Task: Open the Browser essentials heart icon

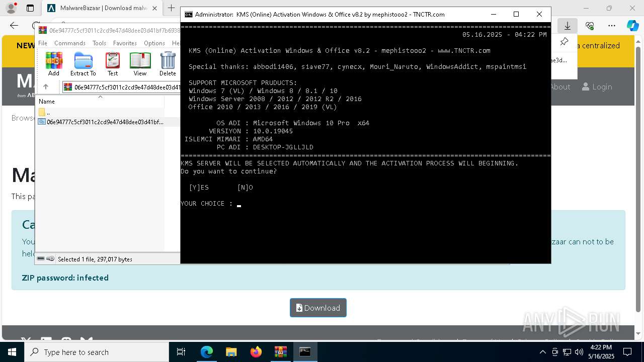Action: [x=590, y=26]
